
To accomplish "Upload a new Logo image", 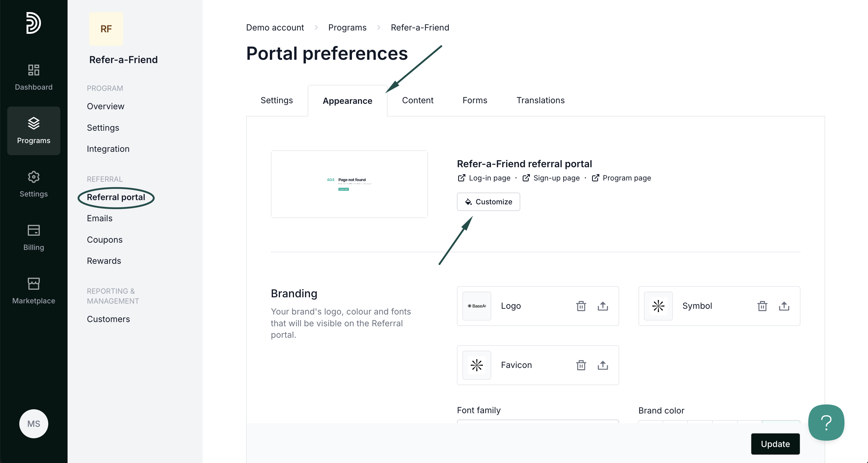I will pyautogui.click(x=603, y=306).
